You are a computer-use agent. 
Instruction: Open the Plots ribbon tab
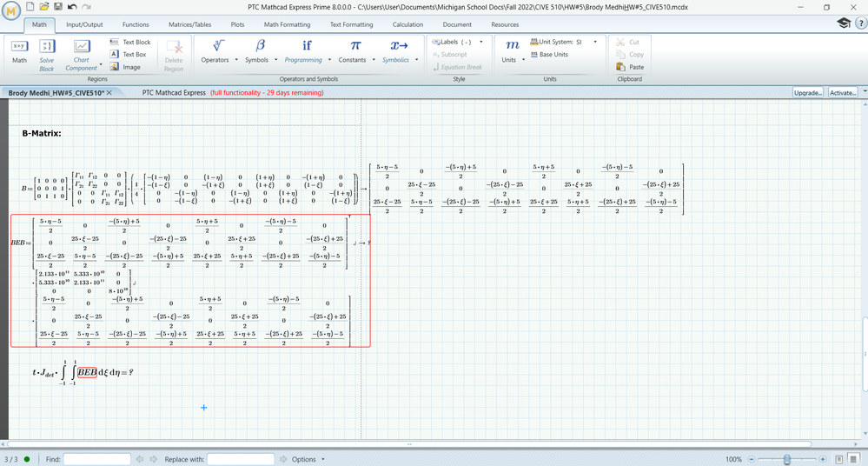(237, 24)
